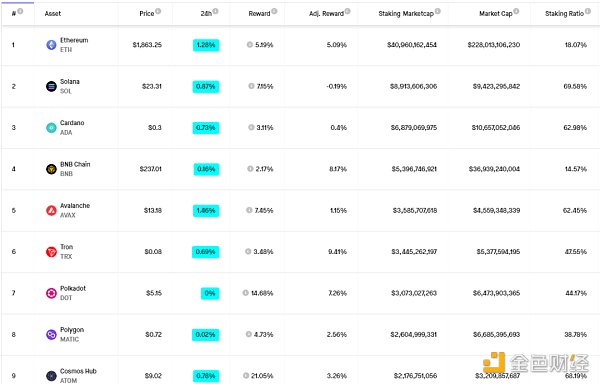Sort by the Staking Ratio column header
Screen dimensions: 600x384
coord(564,13)
